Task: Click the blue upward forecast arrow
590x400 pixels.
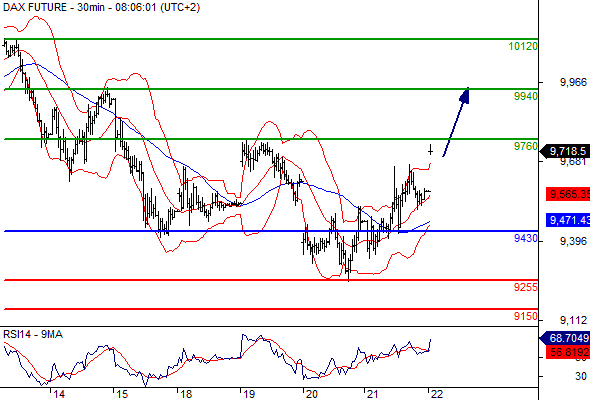Action: coord(456,122)
